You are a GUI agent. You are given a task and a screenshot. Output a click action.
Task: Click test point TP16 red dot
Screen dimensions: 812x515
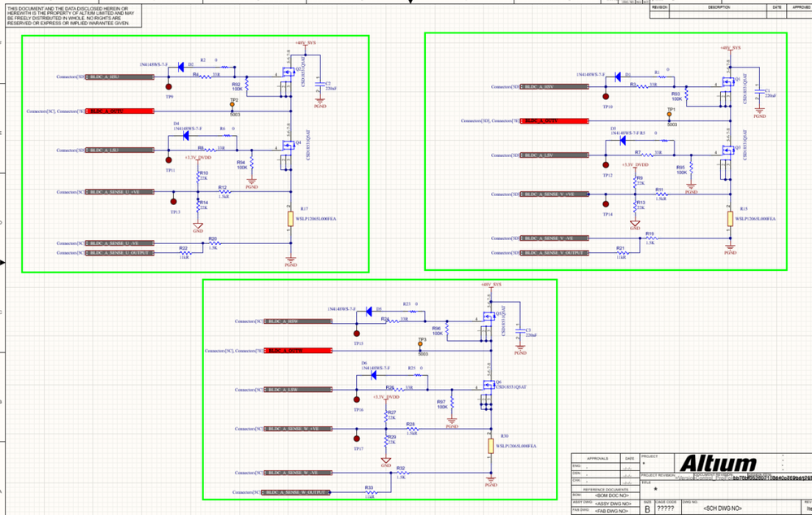pos(356,399)
